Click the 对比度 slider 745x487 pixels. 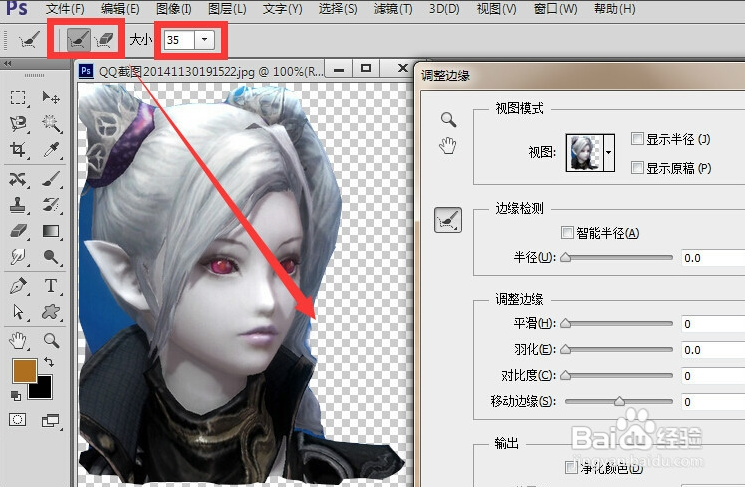(x=617, y=375)
